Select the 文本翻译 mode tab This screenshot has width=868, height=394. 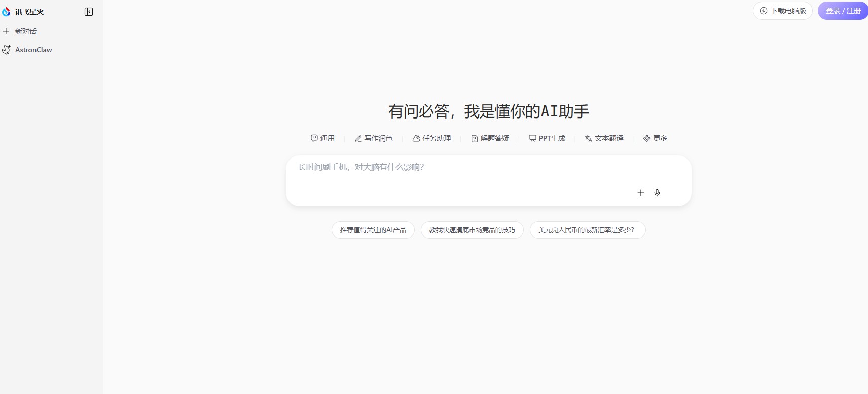pyautogui.click(x=604, y=138)
